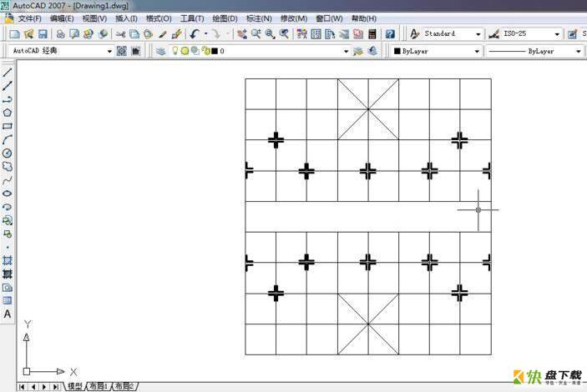Activate the Pan realtime tool

(242, 34)
